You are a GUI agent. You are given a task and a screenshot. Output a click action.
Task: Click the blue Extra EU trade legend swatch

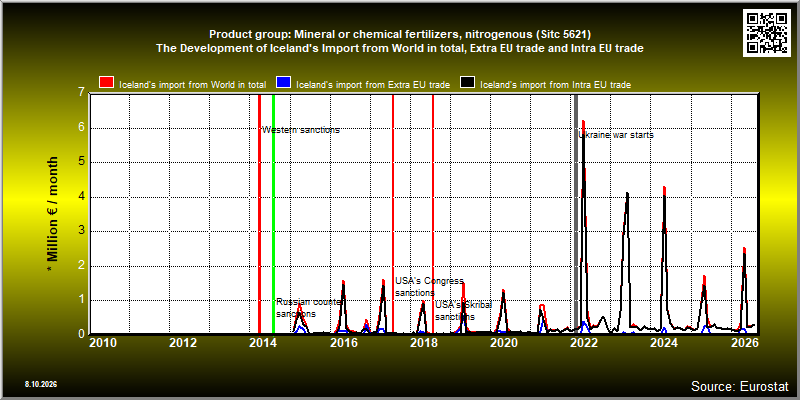(x=283, y=83)
